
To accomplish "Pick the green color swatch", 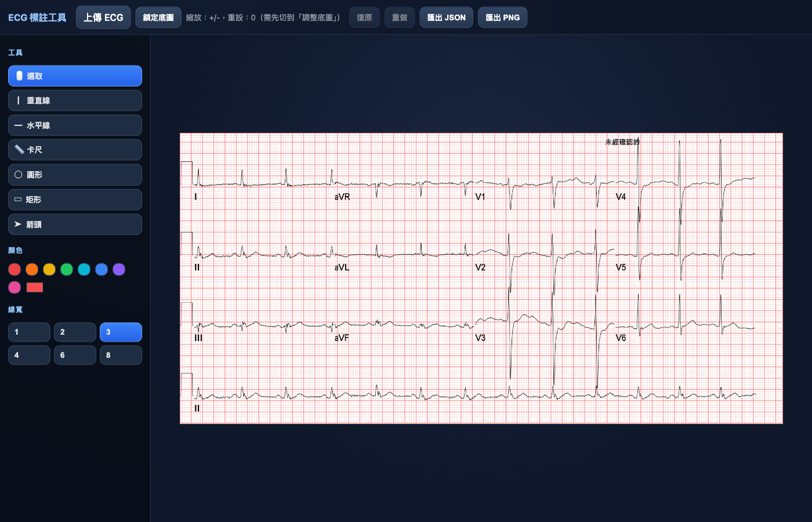I will point(67,269).
